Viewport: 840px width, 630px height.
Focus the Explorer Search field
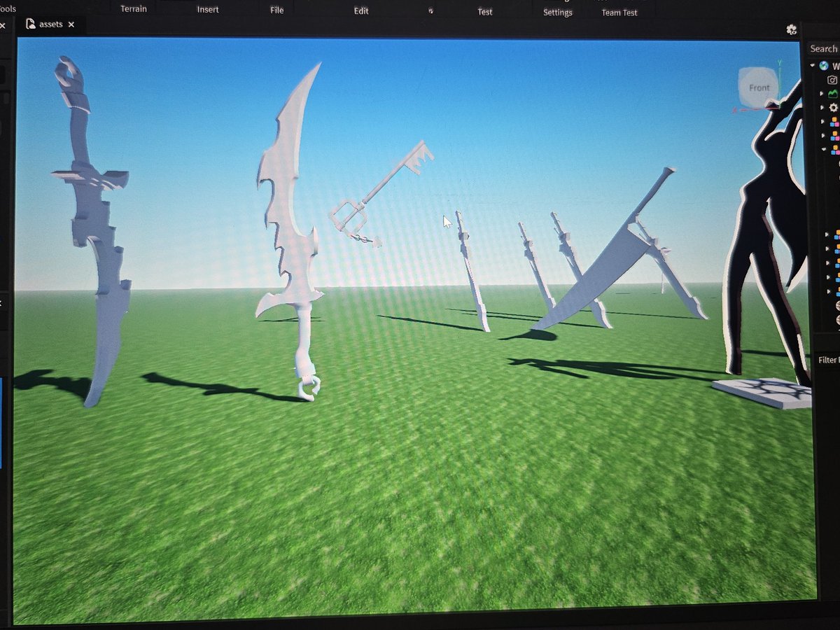point(825,48)
